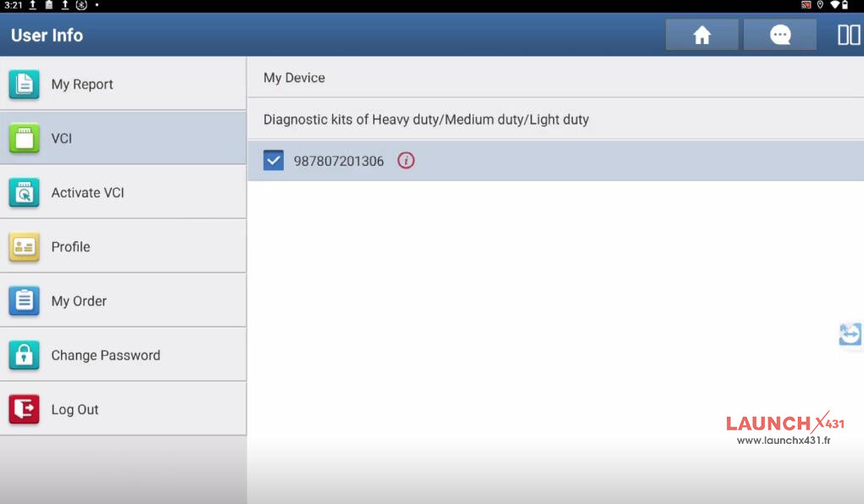
Task: Click the Log Out label
Action: coord(75,410)
